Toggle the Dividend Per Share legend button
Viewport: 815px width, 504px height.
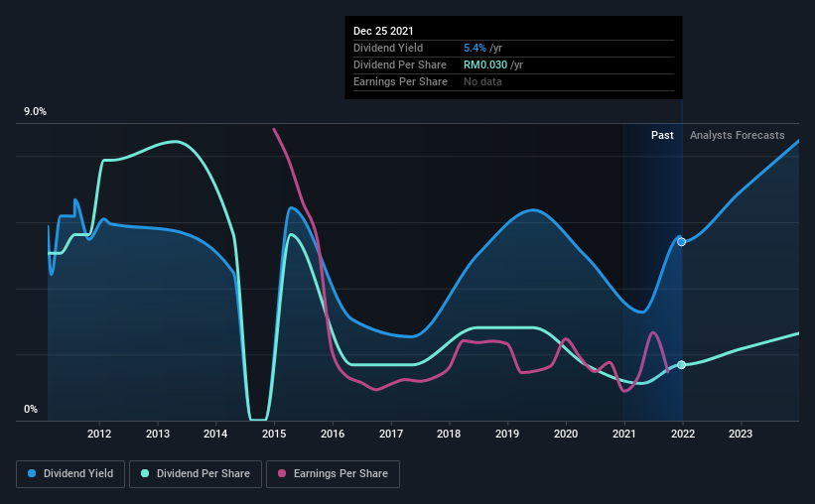pos(196,474)
